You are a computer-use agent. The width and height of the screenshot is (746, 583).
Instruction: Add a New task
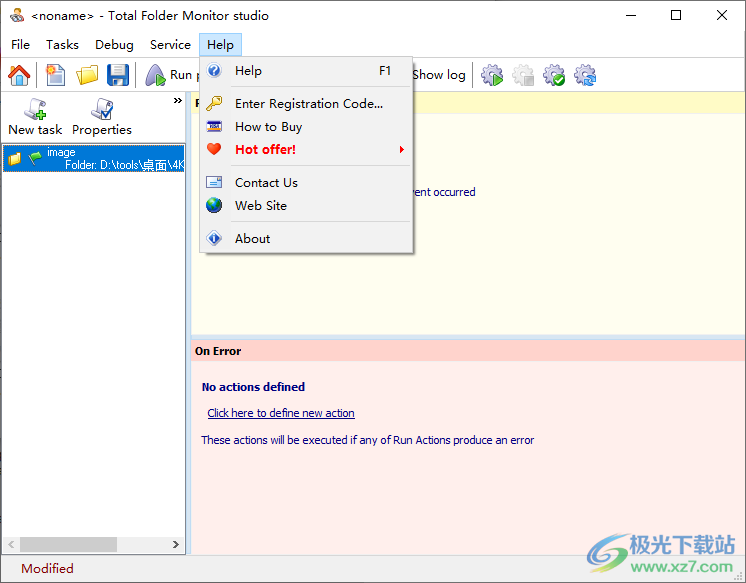(35, 117)
